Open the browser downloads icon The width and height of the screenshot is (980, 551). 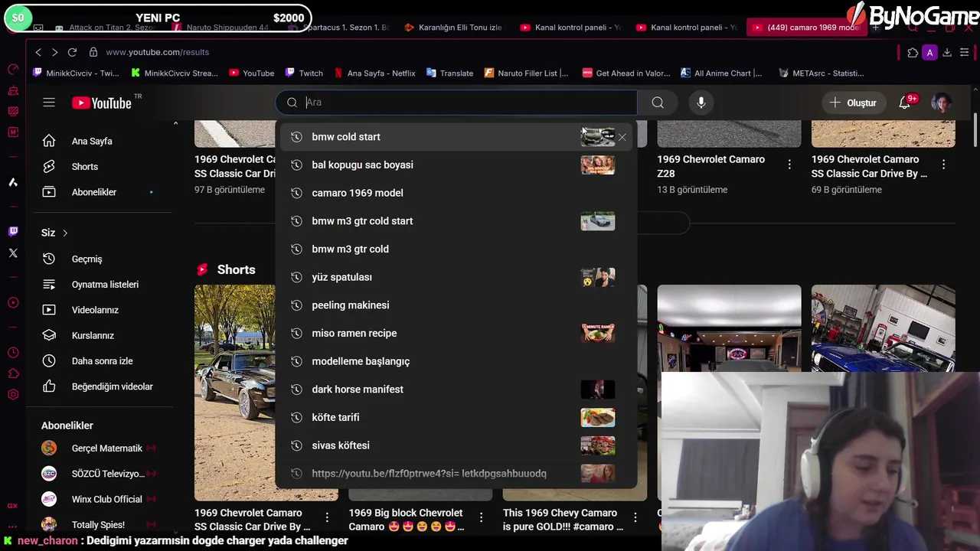pos(947,53)
